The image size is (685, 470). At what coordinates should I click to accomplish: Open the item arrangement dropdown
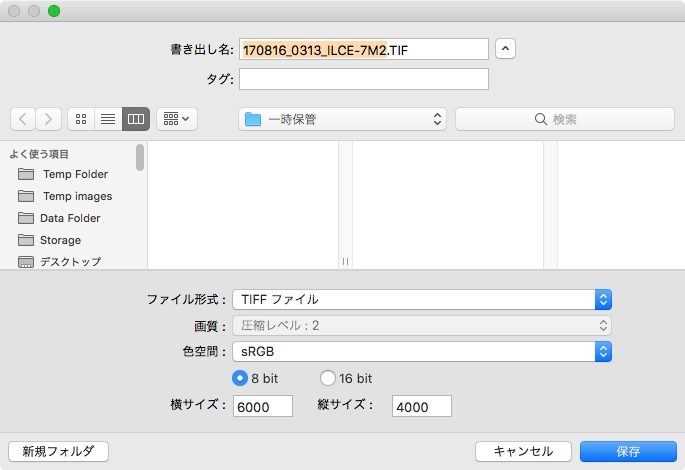[x=176, y=119]
